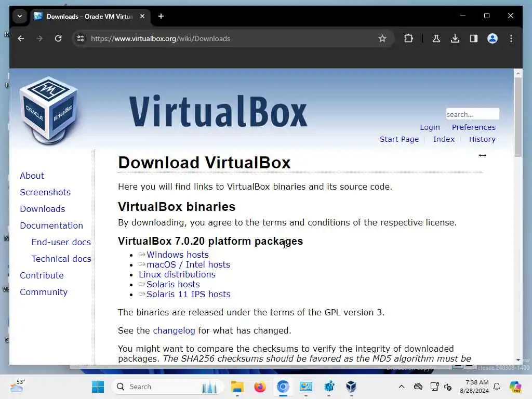Show browser downloads tray
532x399 pixels.
point(455,38)
